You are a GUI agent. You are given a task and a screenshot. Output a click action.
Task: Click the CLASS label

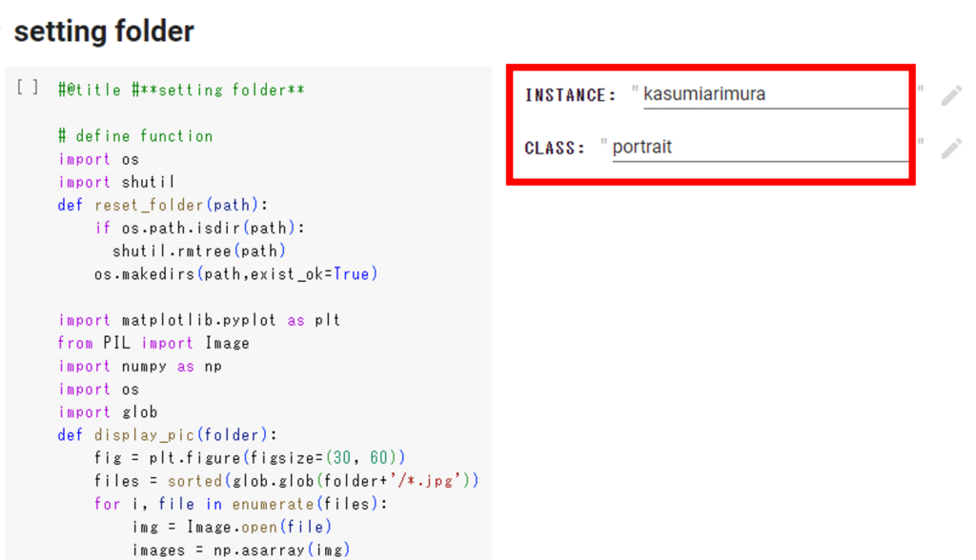pos(555,149)
